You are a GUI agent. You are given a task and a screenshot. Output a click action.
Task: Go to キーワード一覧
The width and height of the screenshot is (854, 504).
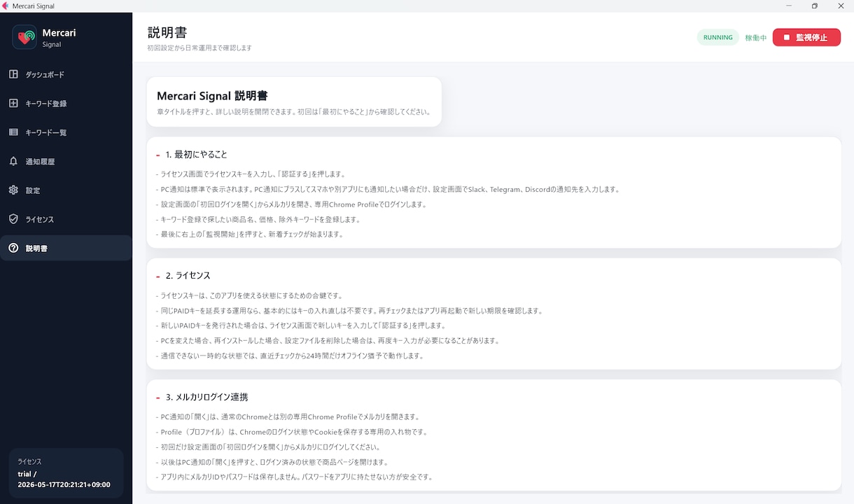(66, 132)
